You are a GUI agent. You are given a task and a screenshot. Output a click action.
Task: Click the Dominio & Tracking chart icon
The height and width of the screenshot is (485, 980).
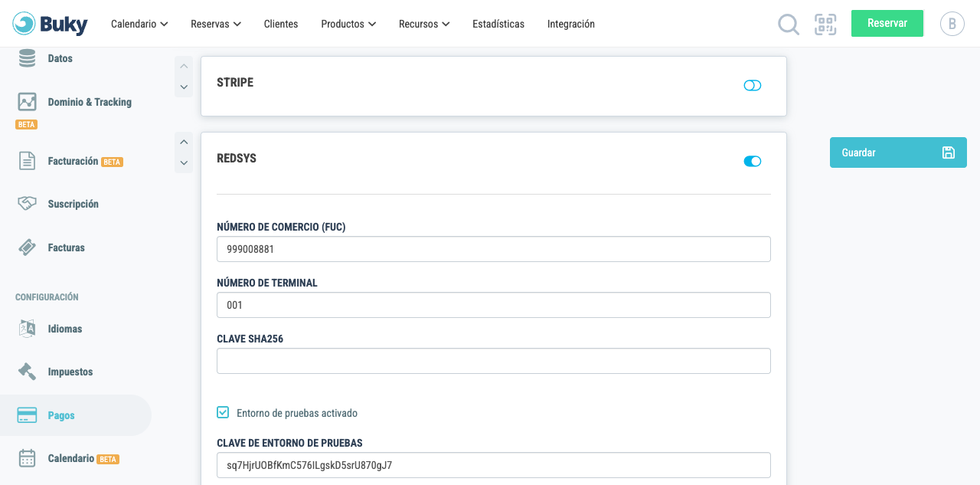(28, 102)
